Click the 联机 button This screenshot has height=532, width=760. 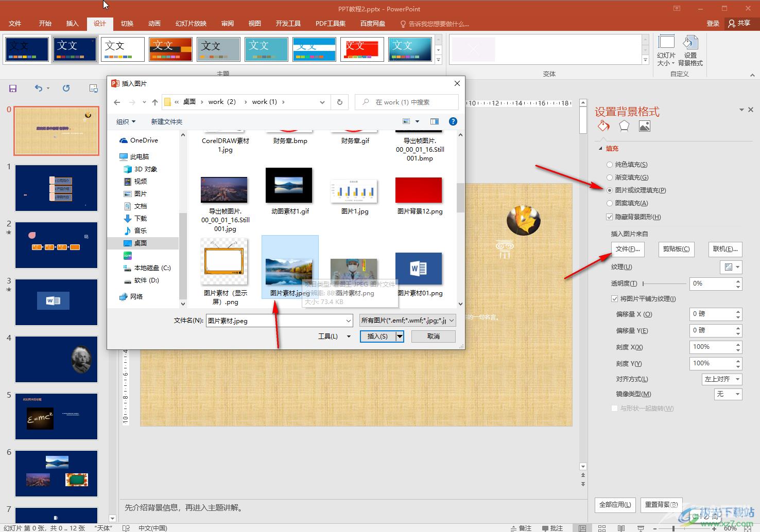click(725, 249)
